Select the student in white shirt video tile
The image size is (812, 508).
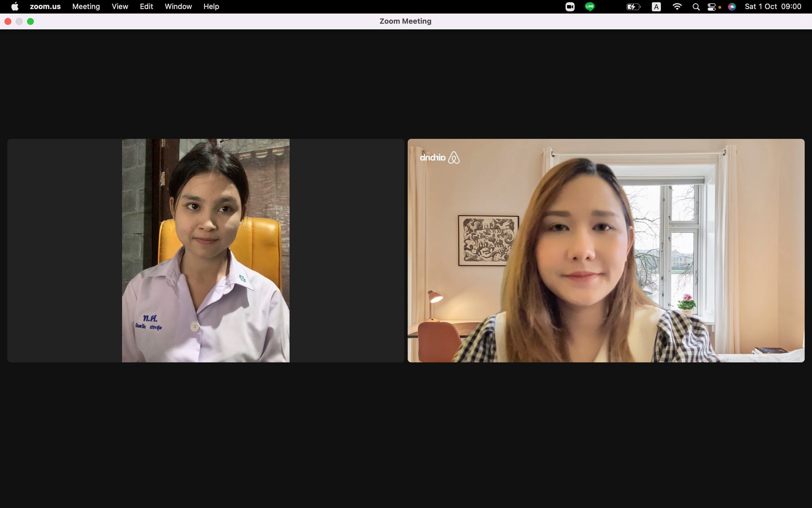tap(205, 250)
